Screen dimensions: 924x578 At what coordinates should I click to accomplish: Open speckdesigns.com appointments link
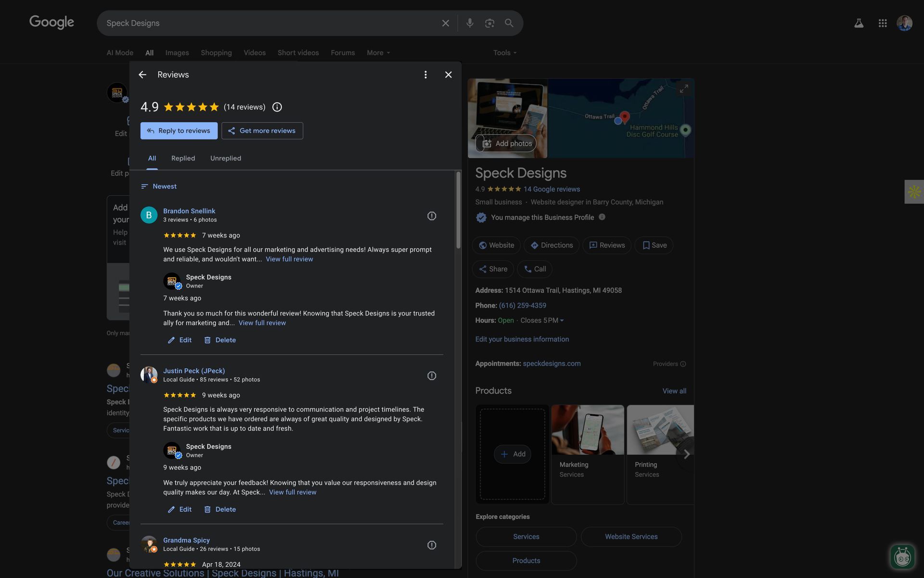point(552,364)
